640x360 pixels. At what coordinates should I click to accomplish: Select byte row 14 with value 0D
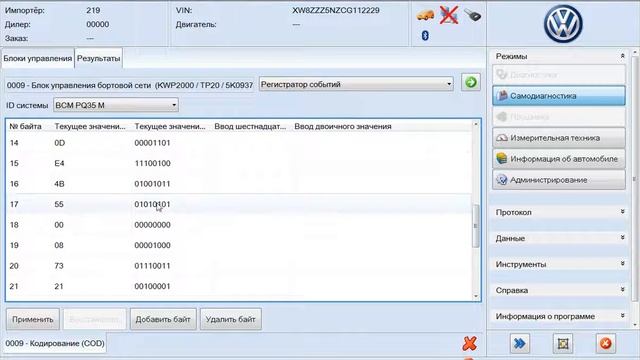[239, 143]
